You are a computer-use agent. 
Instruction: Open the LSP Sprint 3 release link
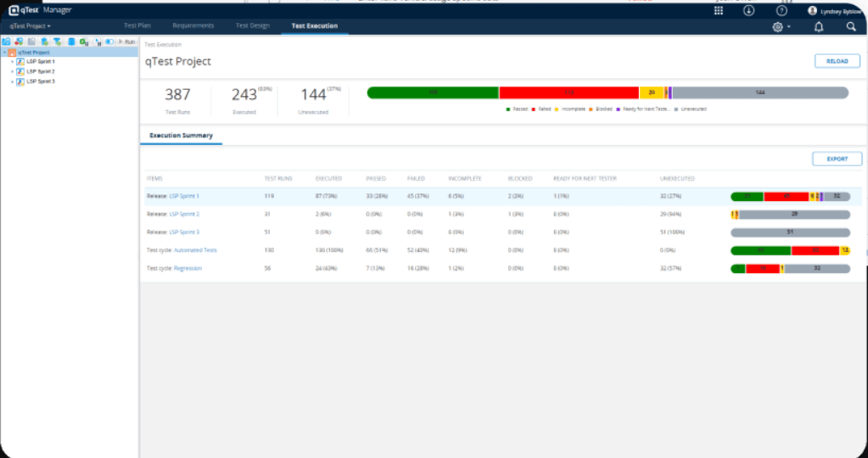[184, 232]
